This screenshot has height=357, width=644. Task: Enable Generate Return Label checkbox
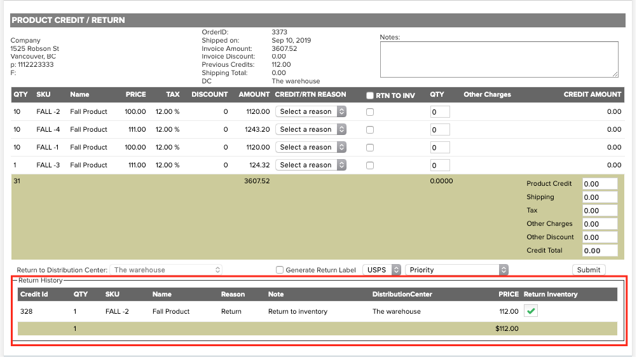(280, 270)
